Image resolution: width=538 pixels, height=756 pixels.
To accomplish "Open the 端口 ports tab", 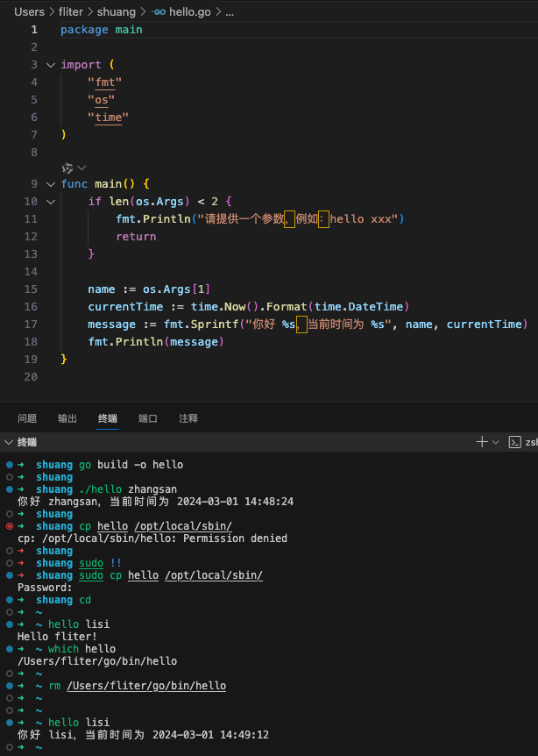I will [x=148, y=418].
